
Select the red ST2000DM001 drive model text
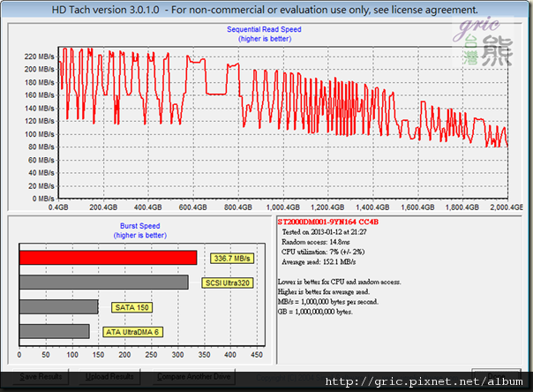326,221
